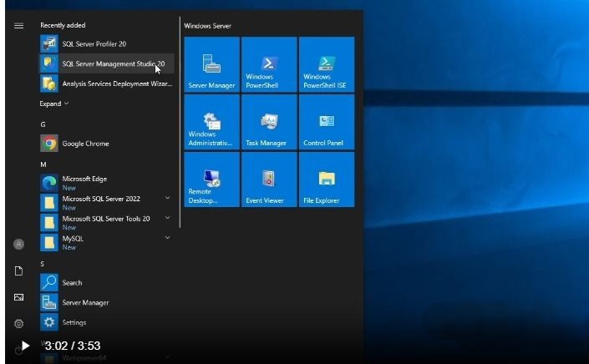Image resolution: width=589 pixels, height=364 pixels.
Task: Open Settings app icon in list
Action: 49,322
